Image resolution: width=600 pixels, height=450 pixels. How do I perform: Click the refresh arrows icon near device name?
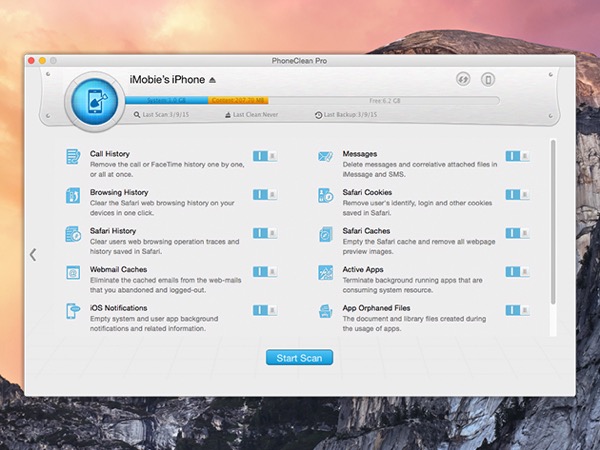click(x=463, y=79)
